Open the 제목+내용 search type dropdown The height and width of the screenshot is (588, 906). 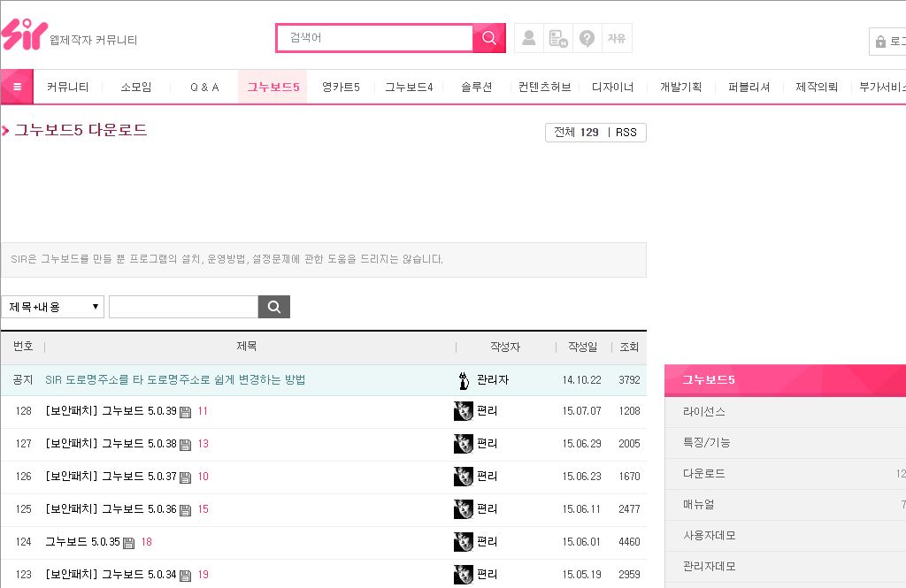52,307
